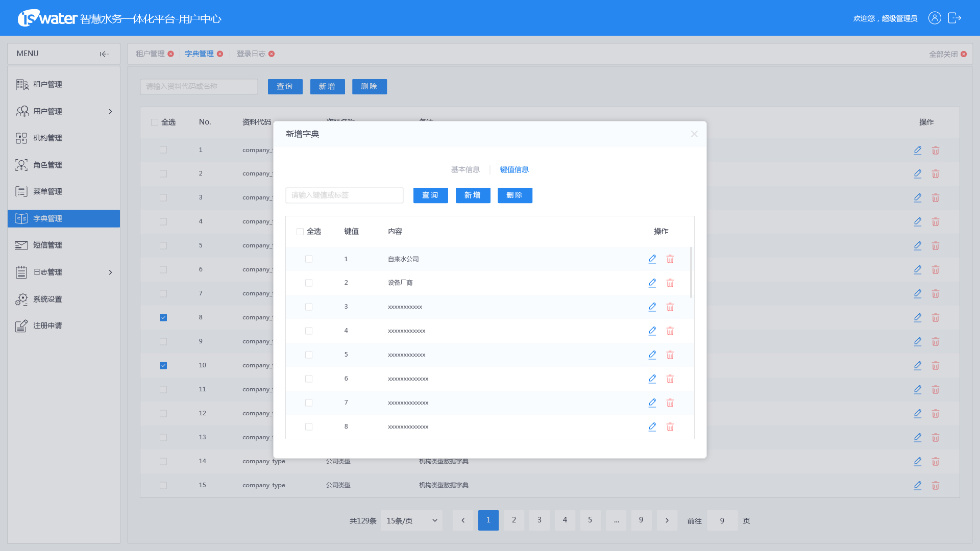This screenshot has height=551, width=980.
Task: Click the 查询 button in dialog
Action: pos(430,195)
